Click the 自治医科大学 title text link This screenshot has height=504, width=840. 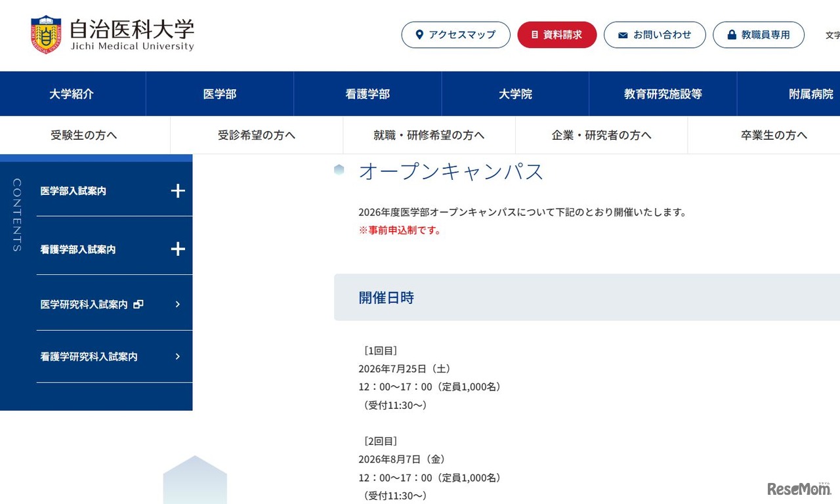pos(132,30)
